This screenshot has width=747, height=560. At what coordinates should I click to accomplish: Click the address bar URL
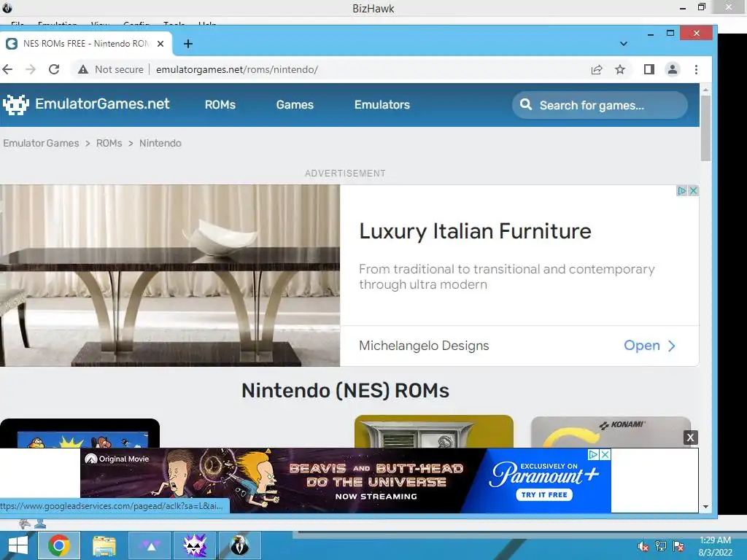pyautogui.click(x=237, y=69)
